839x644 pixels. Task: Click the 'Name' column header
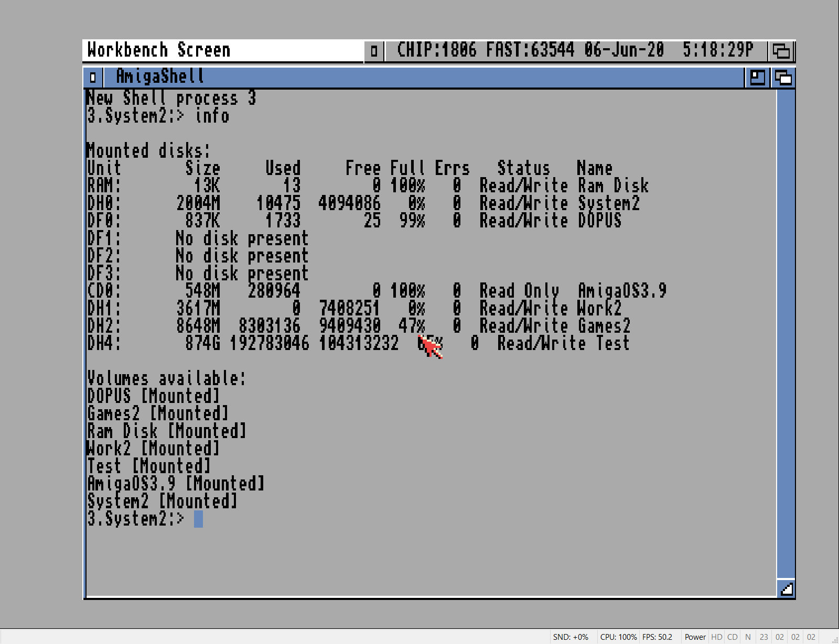coord(595,168)
